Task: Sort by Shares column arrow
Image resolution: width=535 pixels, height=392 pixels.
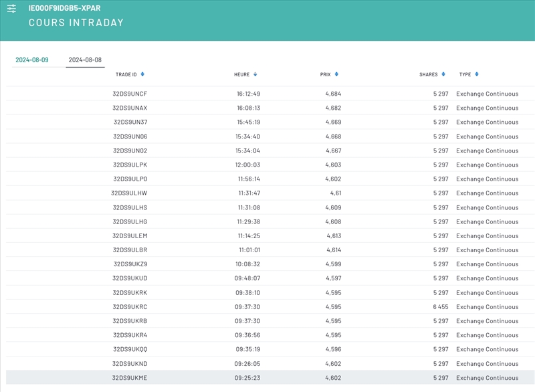Action: pyautogui.click(x=443, y=74)
